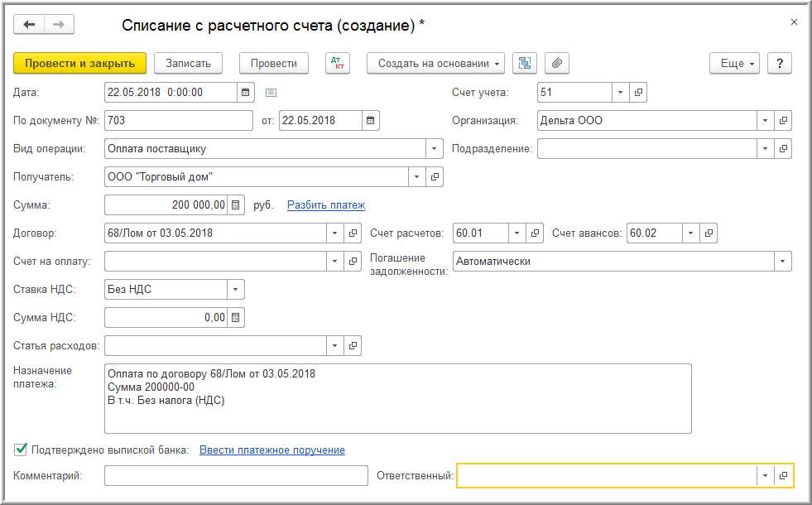Click the Дт/Кт postings icon

(x=338, y=63)
